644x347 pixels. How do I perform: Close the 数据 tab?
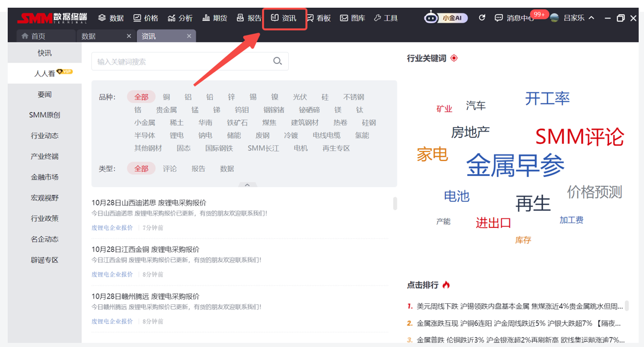tap(129, 36)
